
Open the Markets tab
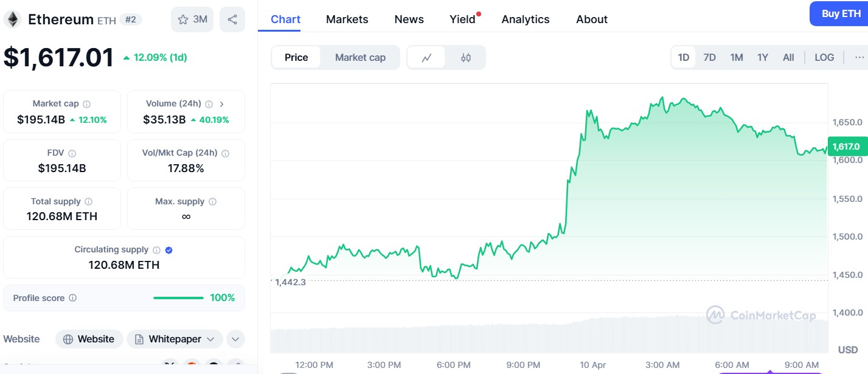pos(347,19)
